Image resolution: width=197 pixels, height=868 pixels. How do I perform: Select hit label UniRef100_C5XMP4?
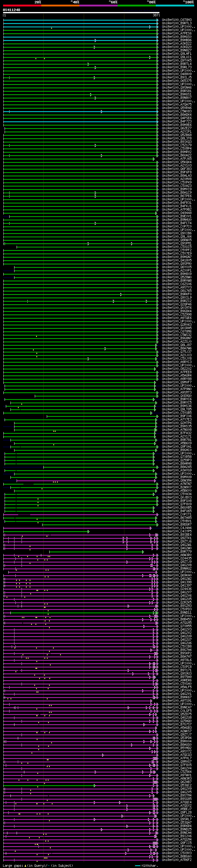(x=177, y=149)
